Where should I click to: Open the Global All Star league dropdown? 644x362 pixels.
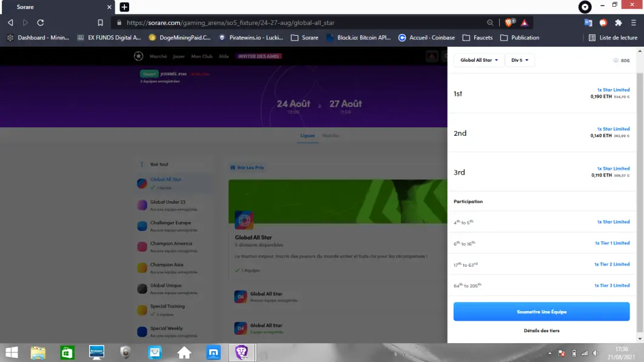point(479,60)
